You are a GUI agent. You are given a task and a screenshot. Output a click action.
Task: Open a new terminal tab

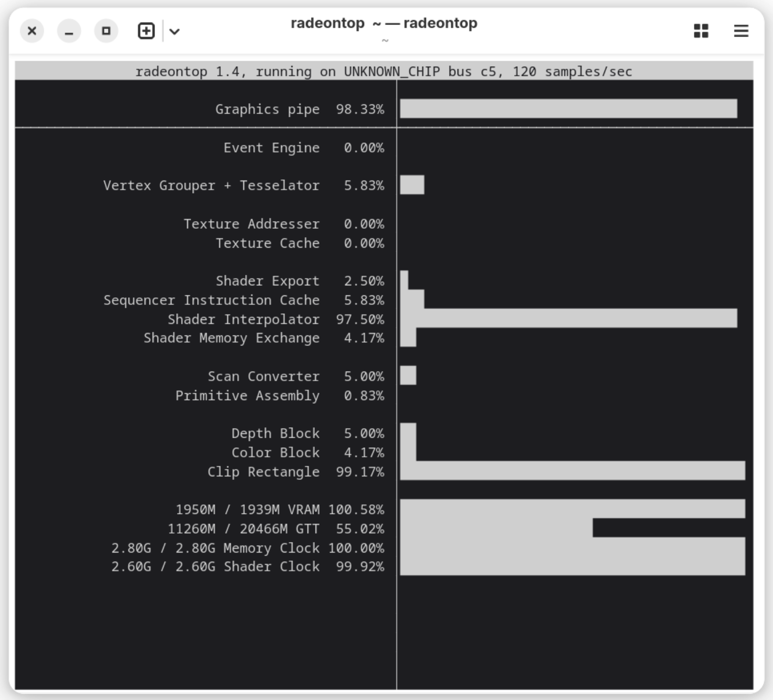pos(146,31)
